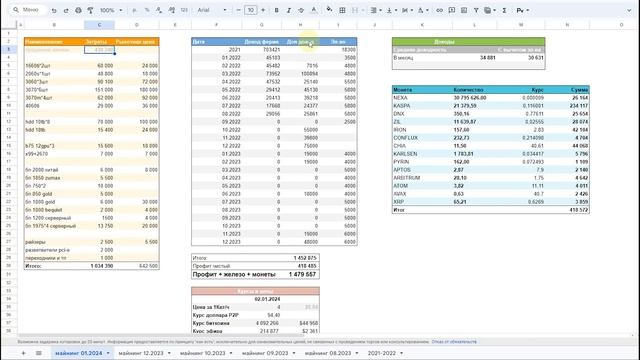640x360 pixels.
Task: Add a new sheet
Action: click(23, 353)
